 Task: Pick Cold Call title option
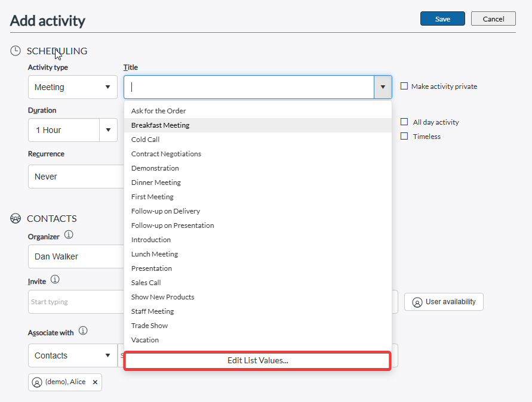point(258,140)
